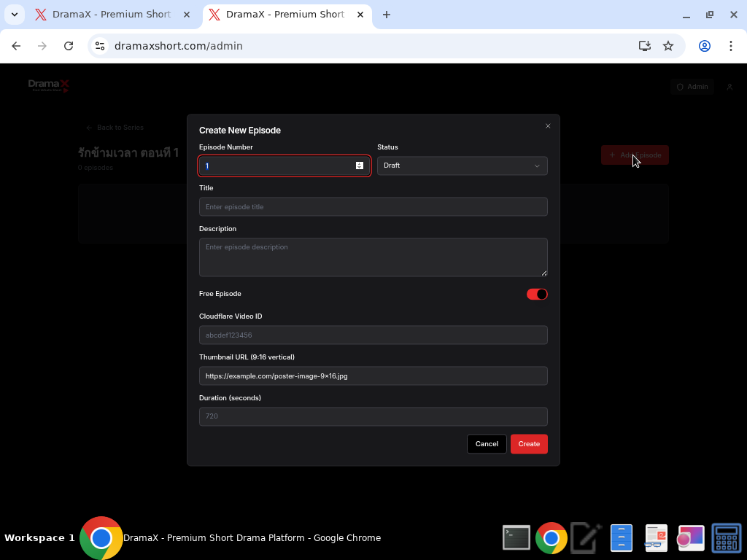This screenshot has height=560, width=747.
Task: Click the browser back arrow
Action: tap(16, 45)
